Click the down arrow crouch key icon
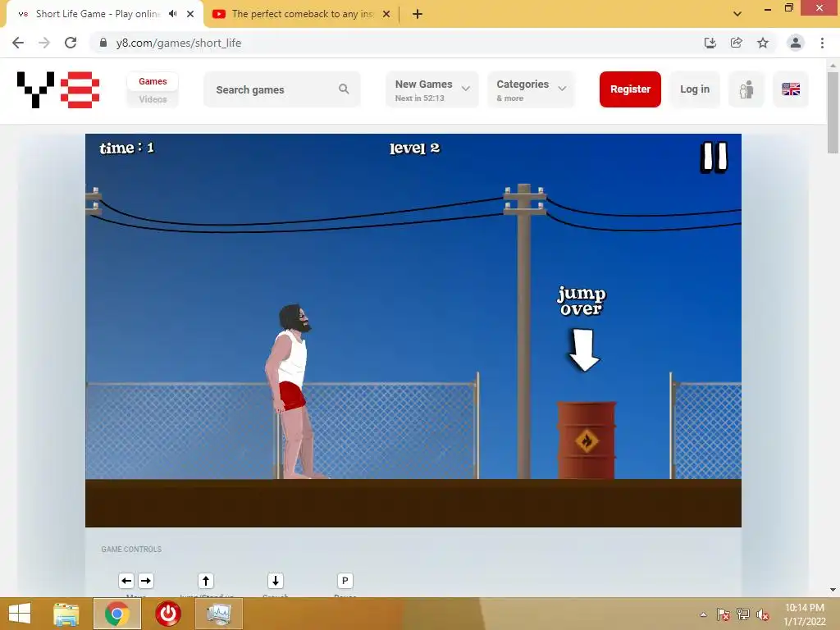 276,581
